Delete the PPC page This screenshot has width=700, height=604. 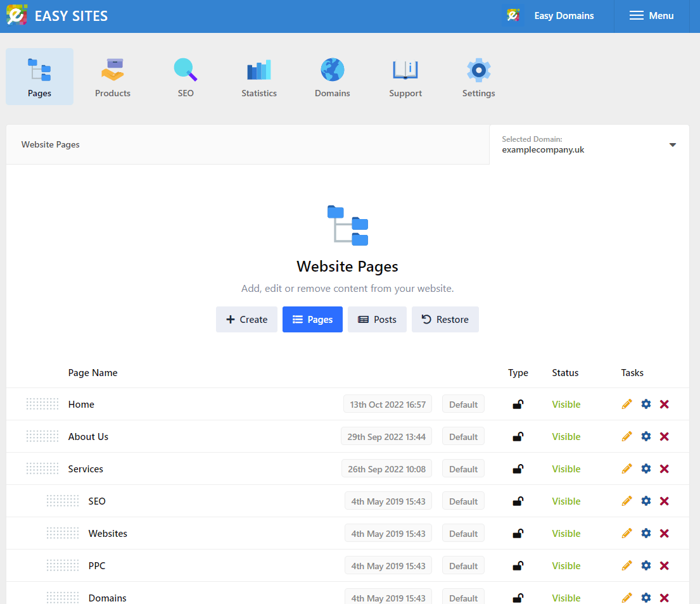[665, 565]
